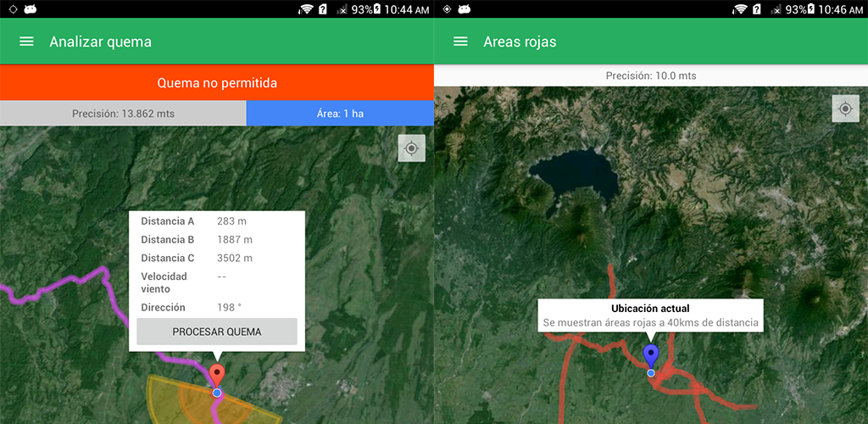The image size is (868, 424).
Task: Tap text about áreas rojas a 40kms
Action: click(650, 322)
